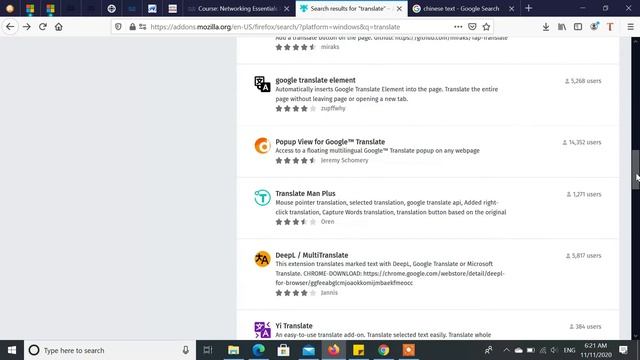Screen dimensions: 640x360
Task: Open Translate Man Plus add-on page
Action: click(x=305, y=193)
